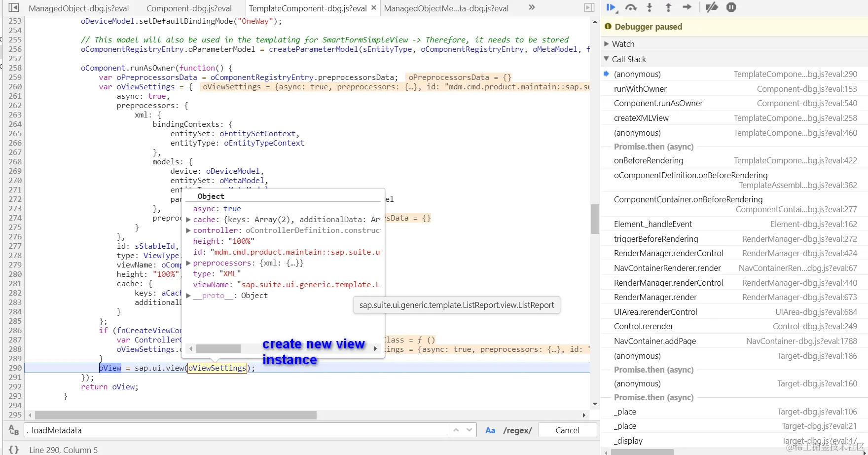Click the 'Debugger paused' status message
The image size is (868, 455).
click(648, 27)
